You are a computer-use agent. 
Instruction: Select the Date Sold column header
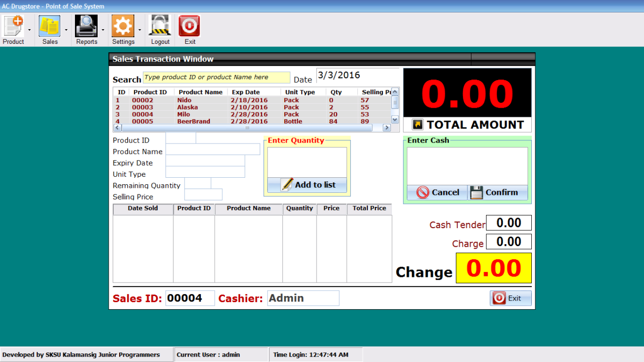point(142,208)
